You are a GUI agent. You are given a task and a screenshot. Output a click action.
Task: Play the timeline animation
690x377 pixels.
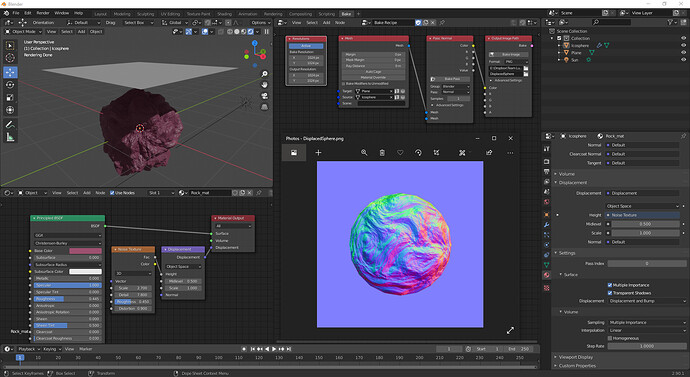pos(274,349)
